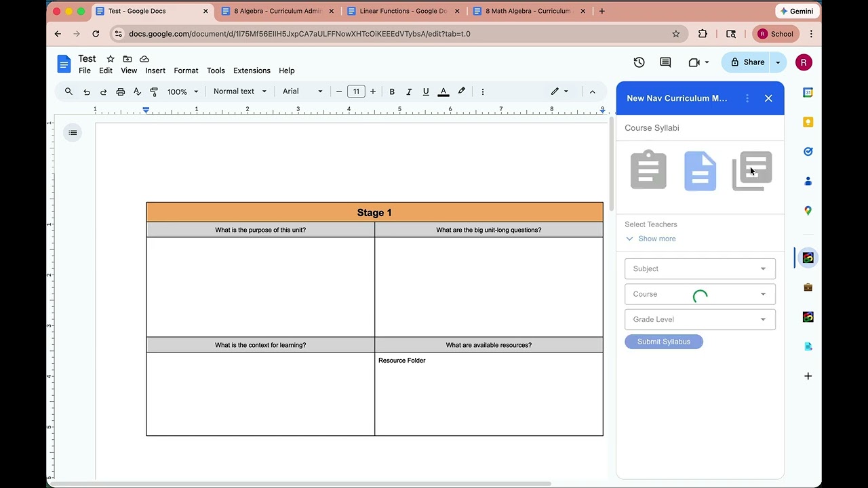Open the Tools menu
Image resolution: width=868 pixels, height=488 pixels.
pos(216,70)
